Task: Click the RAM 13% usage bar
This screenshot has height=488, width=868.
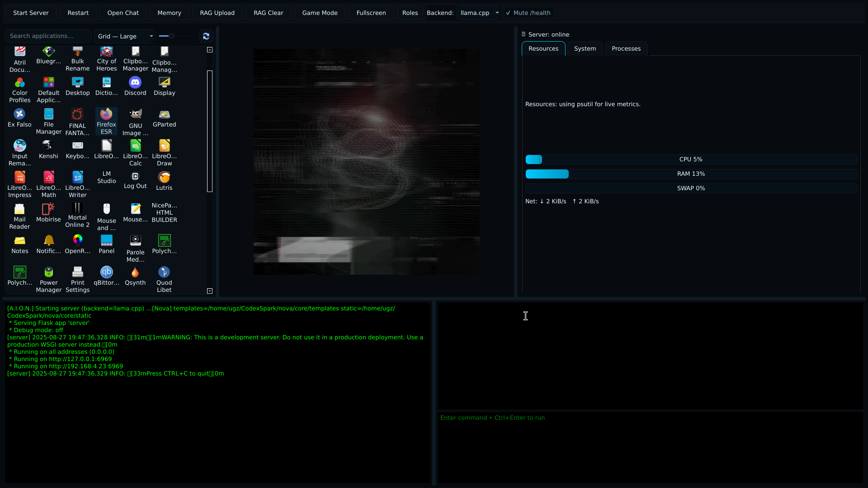Action: [x=691, y=174]
